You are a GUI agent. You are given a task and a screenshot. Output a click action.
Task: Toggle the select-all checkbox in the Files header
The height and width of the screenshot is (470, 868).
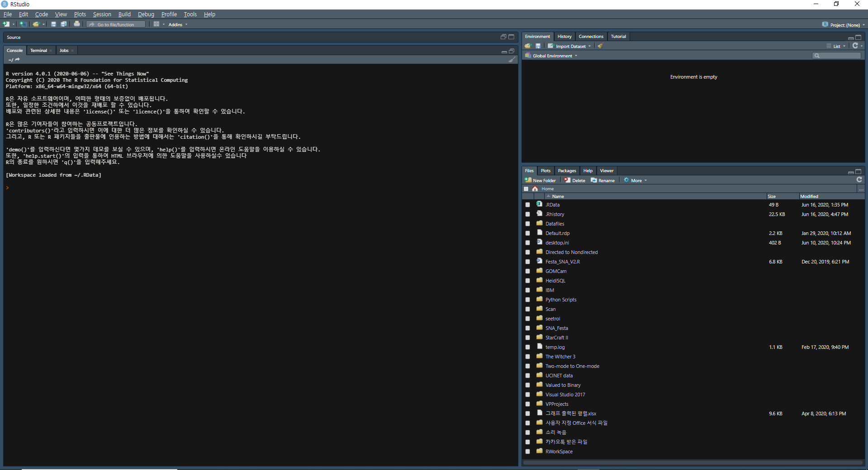click(x=526, y=189)
